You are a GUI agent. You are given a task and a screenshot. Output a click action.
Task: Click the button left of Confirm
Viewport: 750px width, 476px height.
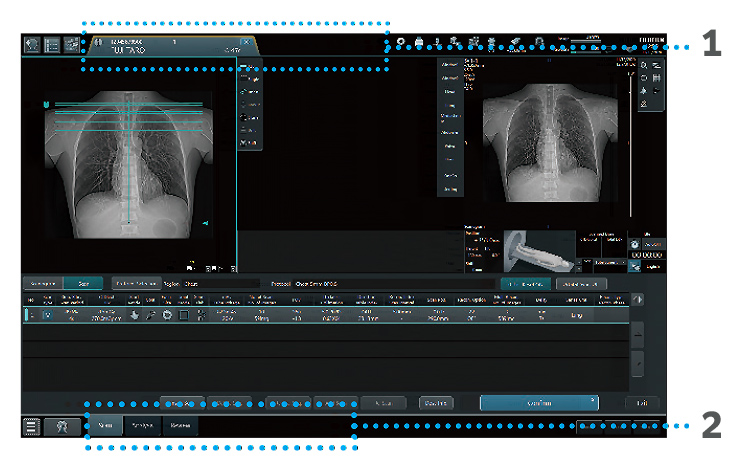tap(436, 403)
